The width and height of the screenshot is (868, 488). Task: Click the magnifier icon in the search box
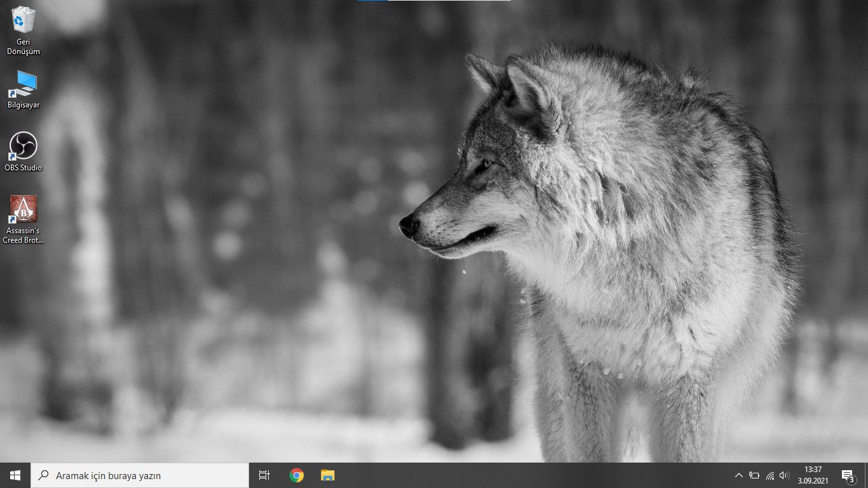point(43,475)
